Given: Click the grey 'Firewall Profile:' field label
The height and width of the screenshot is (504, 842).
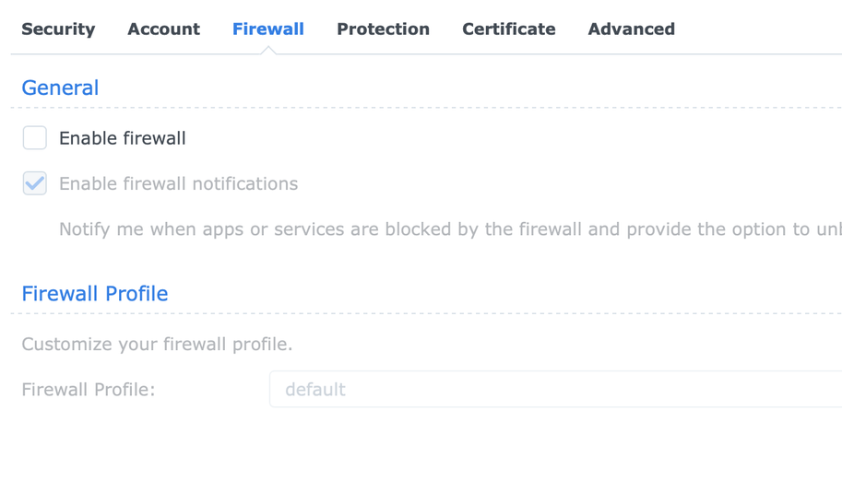Looking at the screenshot, I should [x=89, y=390].
